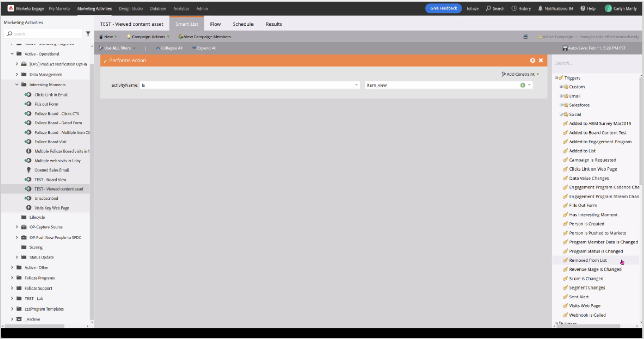Open the Design Studio menu
Viewport: 644px width, 339px height.
130,8
